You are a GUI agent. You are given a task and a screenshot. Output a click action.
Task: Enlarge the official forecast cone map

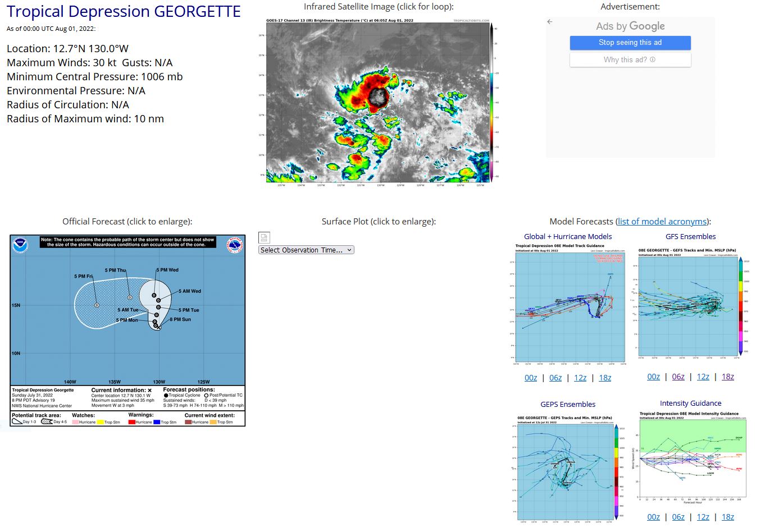coord(128,331)
